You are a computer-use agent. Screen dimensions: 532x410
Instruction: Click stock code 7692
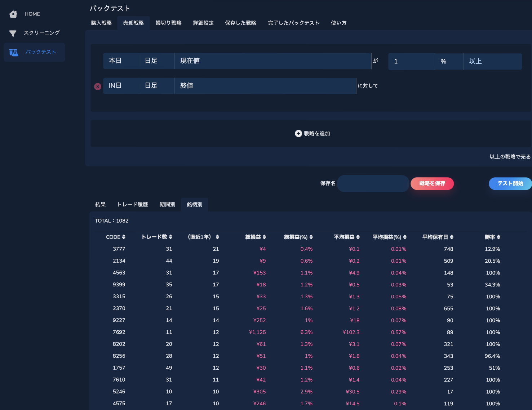119,332
